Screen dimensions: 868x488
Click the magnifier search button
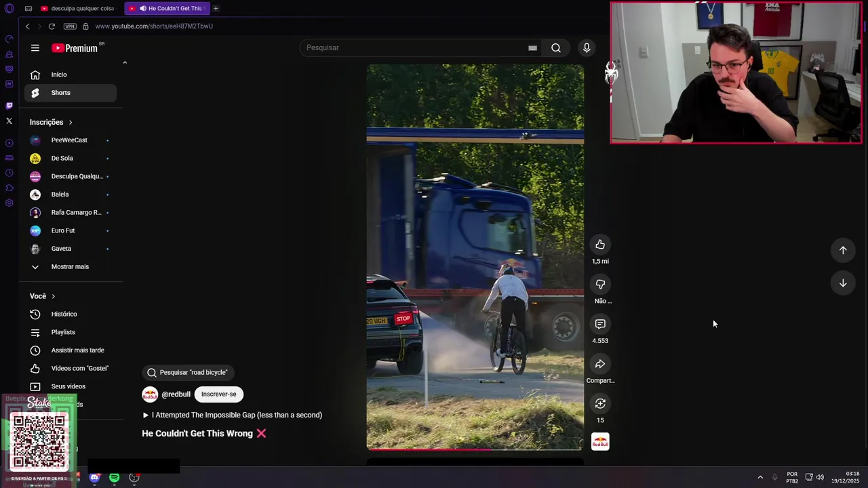pos(556,47)
